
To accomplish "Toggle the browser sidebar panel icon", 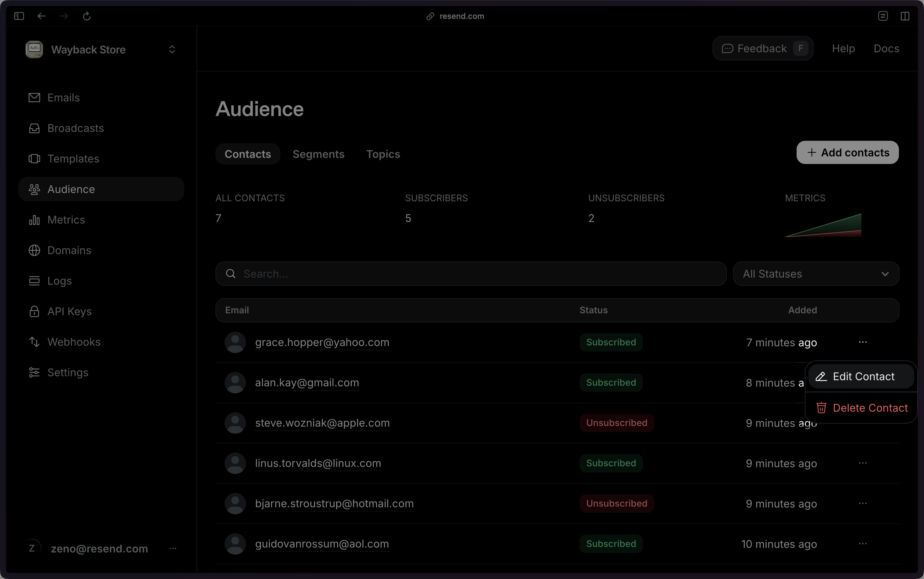I will pos(19,16).
